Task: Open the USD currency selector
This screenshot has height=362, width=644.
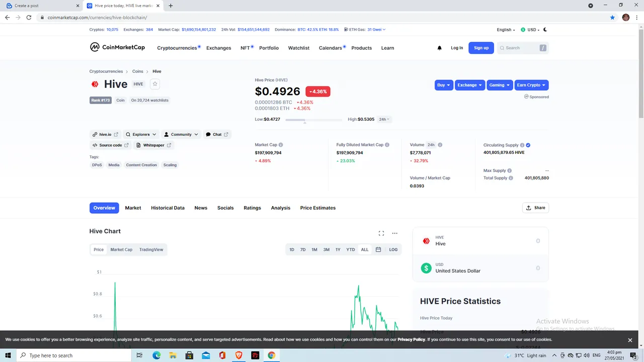Action: 530,30
